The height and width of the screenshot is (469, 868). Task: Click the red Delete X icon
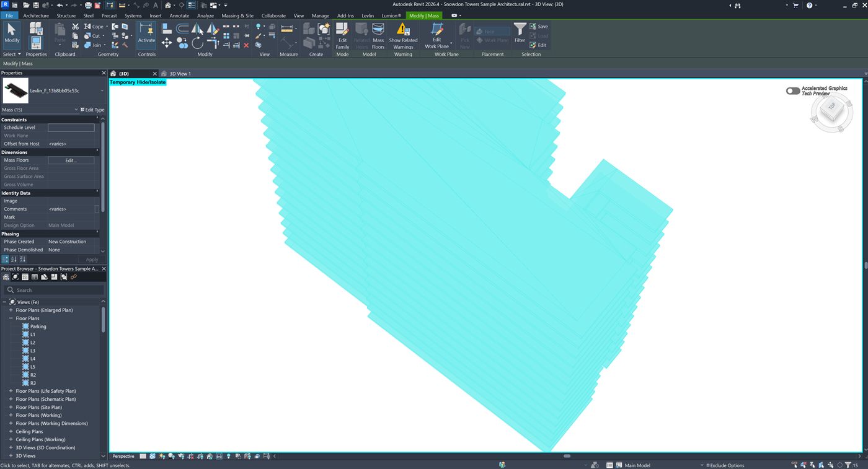coord(246,45)
